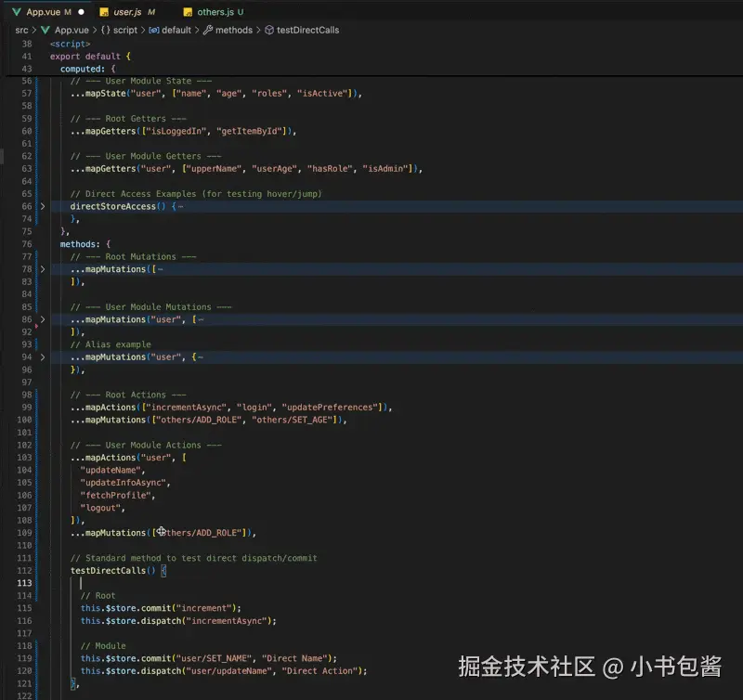
Task: Unfold the alias example chevron at line 94
Action: [42, 357]
